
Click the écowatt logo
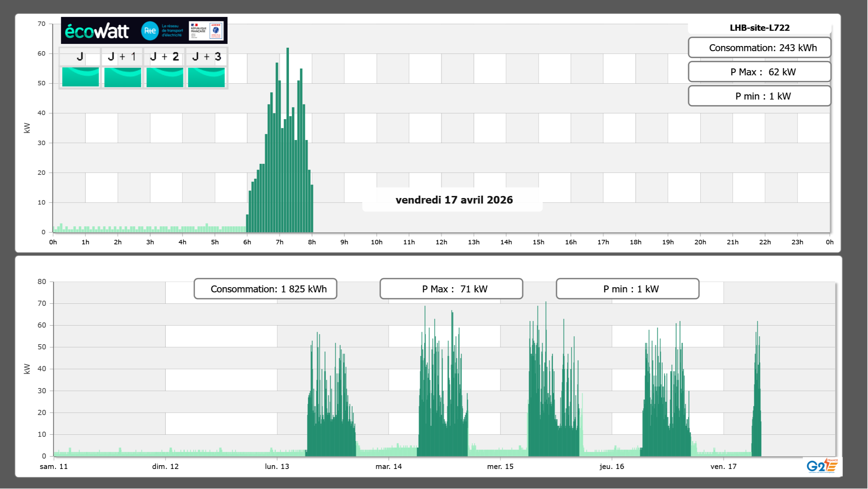click(97, 31)
